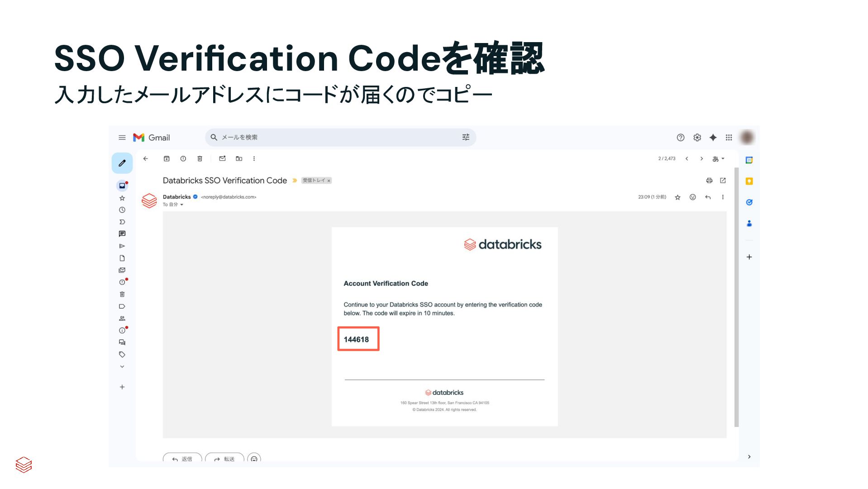Compose a new mail with pencil button
Image resolution: width=868 pixels, height=489 pixels.
pos(122,163)
